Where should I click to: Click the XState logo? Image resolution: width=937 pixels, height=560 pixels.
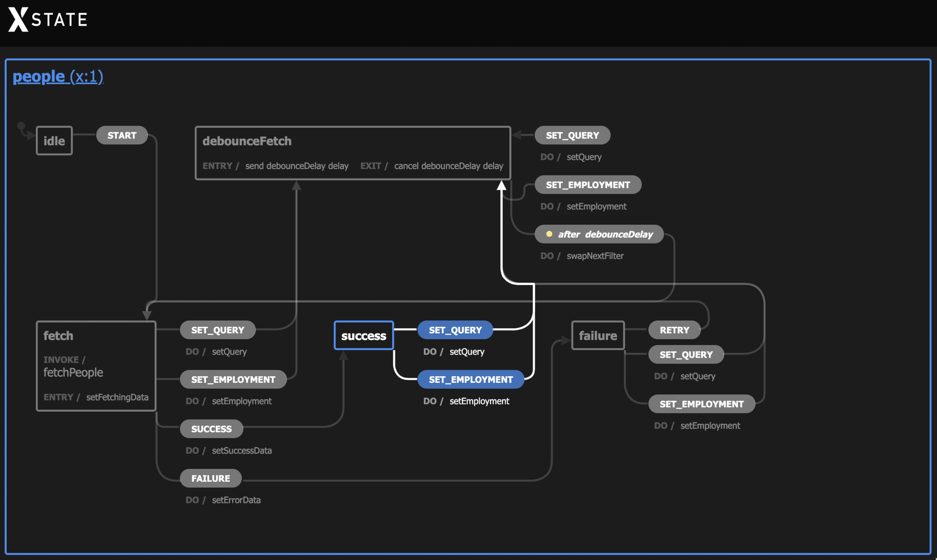tap(48, 19)
